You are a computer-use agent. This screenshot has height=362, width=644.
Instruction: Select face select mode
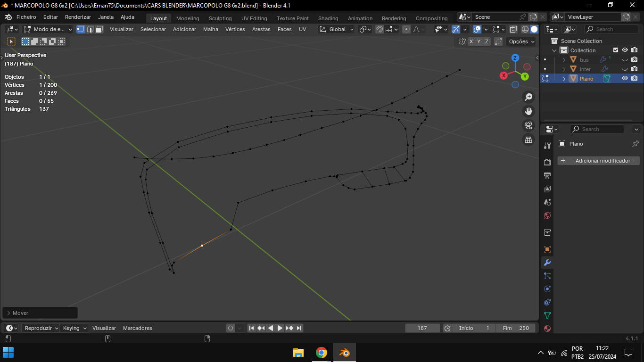(99, 29)
